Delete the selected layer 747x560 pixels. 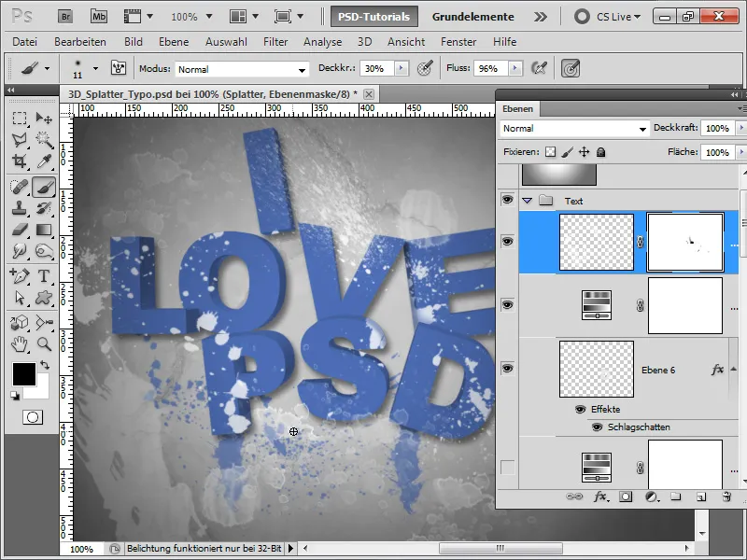pyautogui.click(x=726, y=497)
